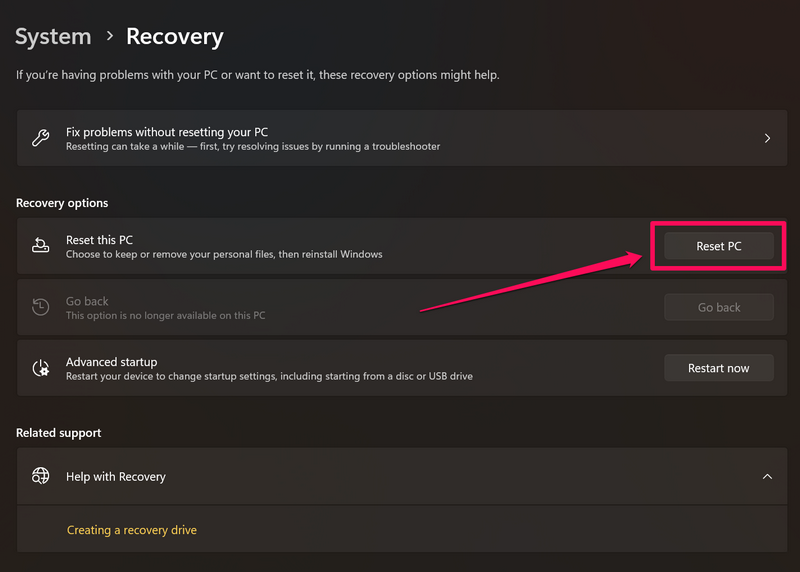The height and width of the screenshot is (572, 800).
Task: Click the Related support section heading
Action: [x=59, y=433]
